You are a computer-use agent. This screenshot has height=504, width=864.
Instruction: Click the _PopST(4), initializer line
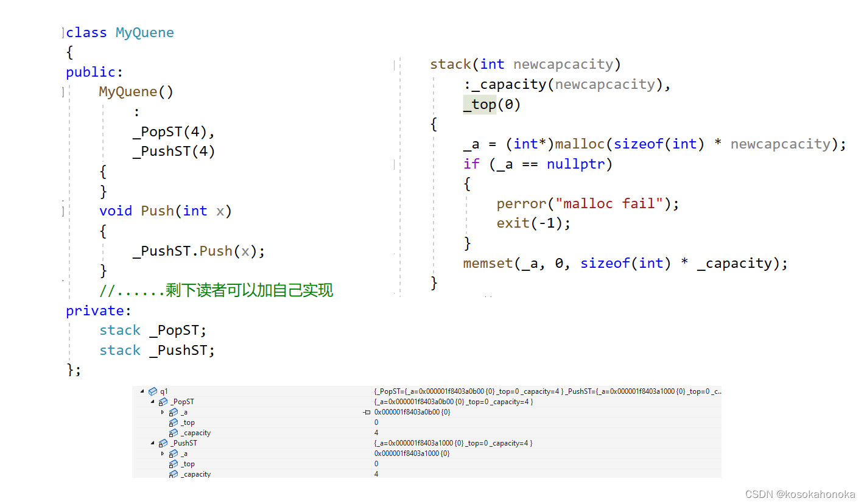(174, 132)
